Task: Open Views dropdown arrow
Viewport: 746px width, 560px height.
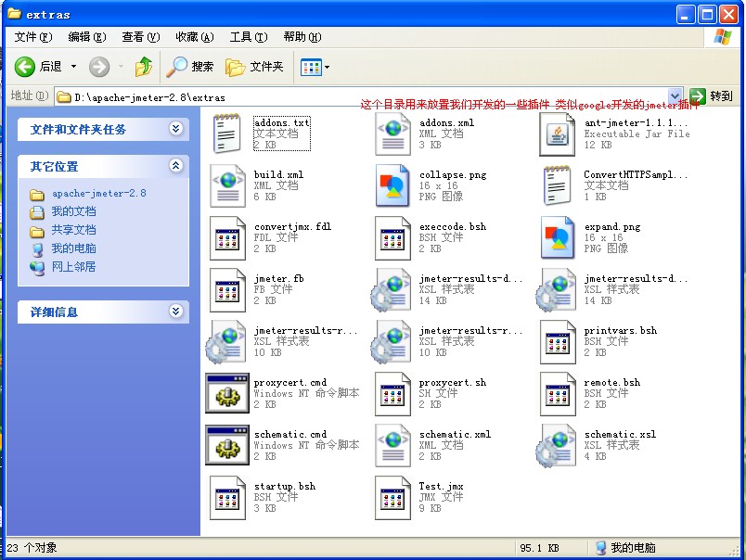Action: (328, 67)
